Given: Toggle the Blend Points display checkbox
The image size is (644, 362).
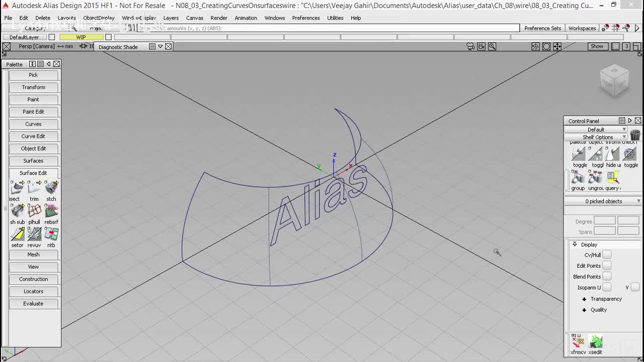Looking at the screenshot, I should tap(607, 277).
